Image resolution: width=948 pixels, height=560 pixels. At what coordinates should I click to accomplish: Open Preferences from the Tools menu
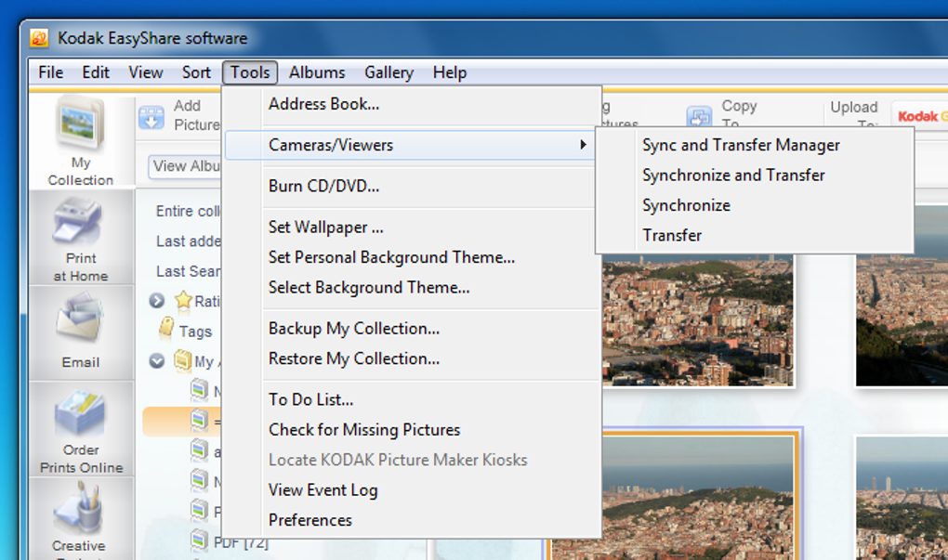coord(310,520)
